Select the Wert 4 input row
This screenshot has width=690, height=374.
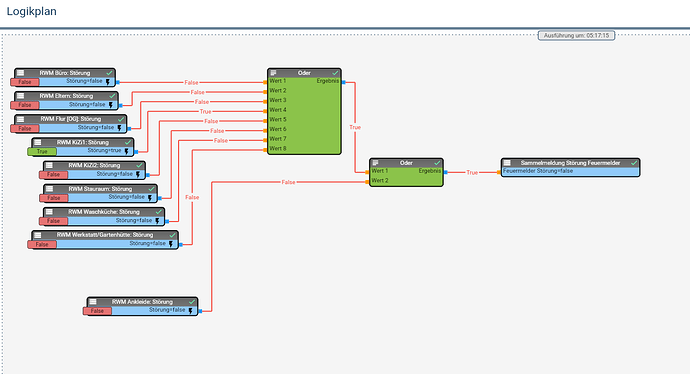pyautogui.click(x=278, y=110)
